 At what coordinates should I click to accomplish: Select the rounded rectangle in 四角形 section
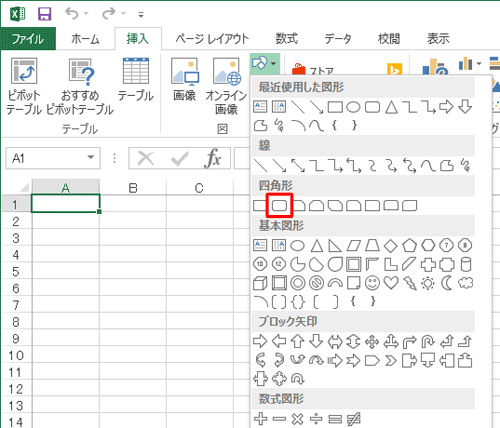point(279,205)
